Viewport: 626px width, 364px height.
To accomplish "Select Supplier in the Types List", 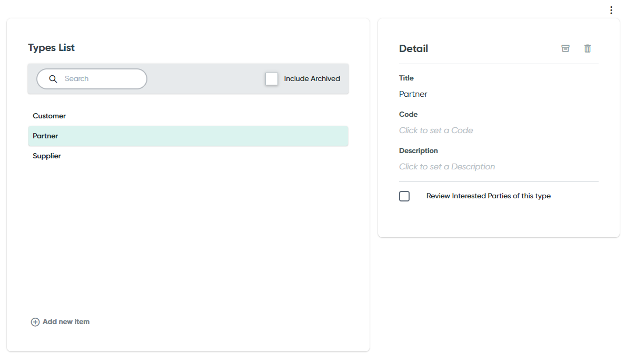I will (x=188, y=156).
